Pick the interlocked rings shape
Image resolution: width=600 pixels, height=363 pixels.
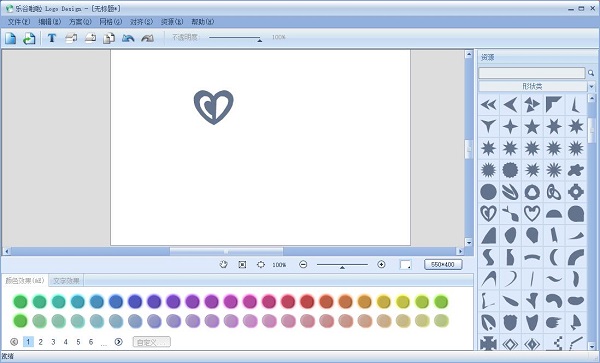click(554, 192)
